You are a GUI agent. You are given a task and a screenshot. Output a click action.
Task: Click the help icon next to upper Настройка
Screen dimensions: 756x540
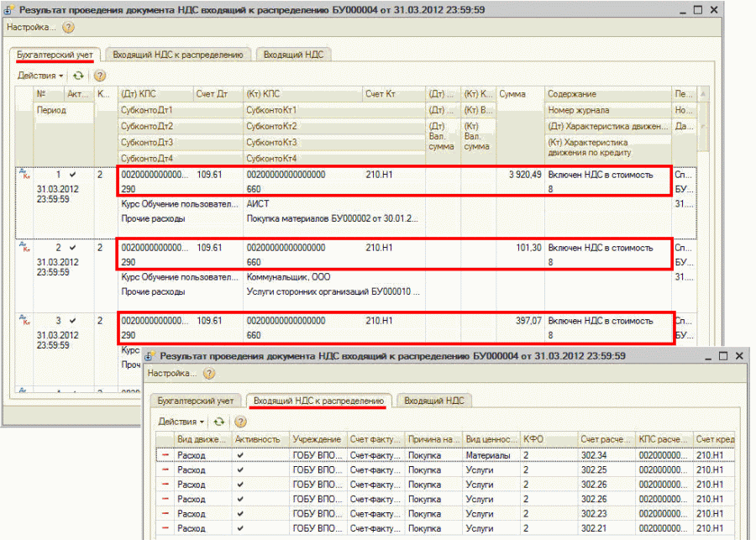pyautogui.click(x=68, y=27)
